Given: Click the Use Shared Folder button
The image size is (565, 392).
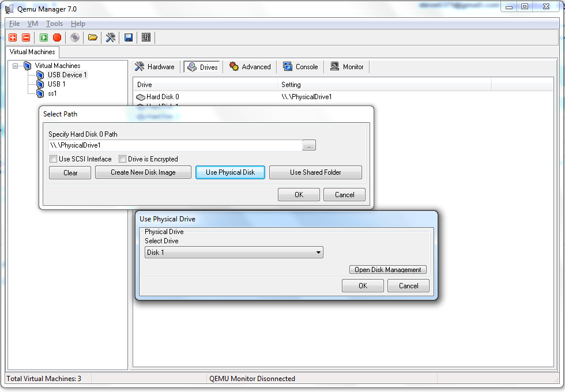Looking at the screenshot, I should pyautogui.click(x=315, y=172).
